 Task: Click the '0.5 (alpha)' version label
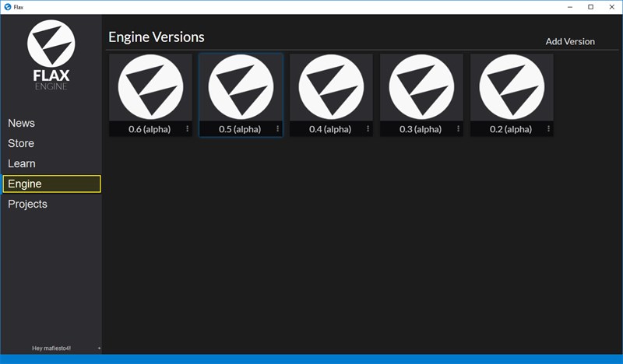(240, 129)
